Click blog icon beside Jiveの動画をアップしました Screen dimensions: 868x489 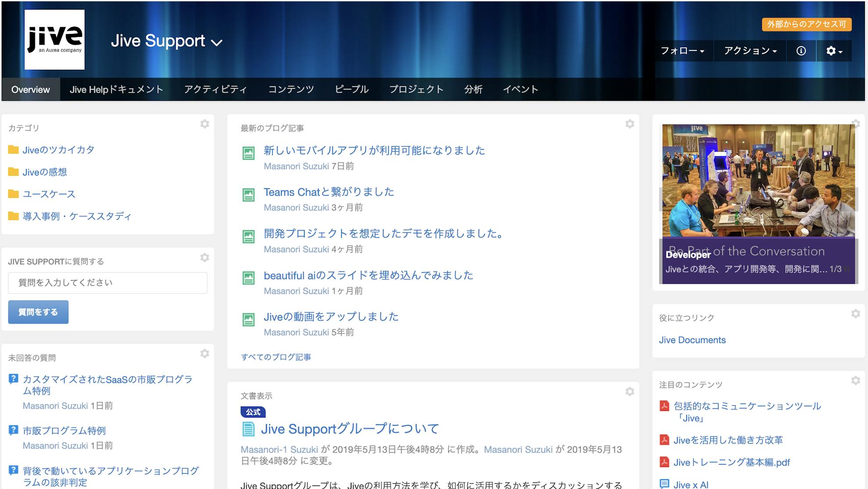pyautogui.click(x=249, y=319)
